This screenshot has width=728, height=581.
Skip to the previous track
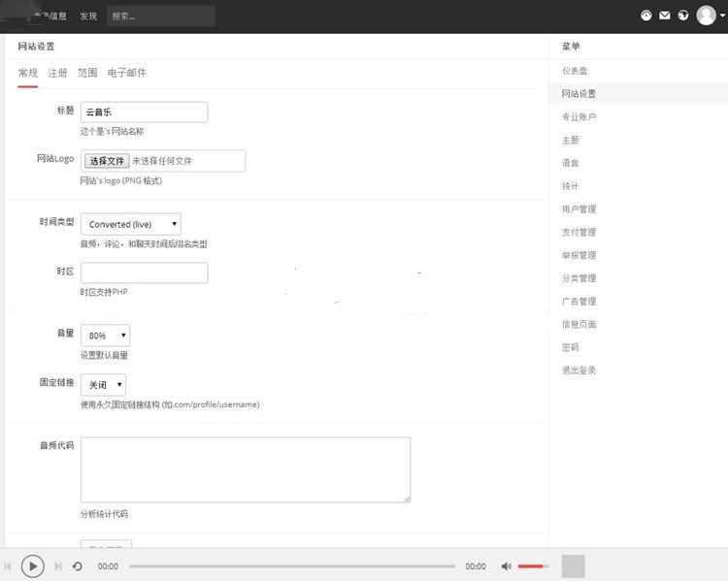click(9, 565)
